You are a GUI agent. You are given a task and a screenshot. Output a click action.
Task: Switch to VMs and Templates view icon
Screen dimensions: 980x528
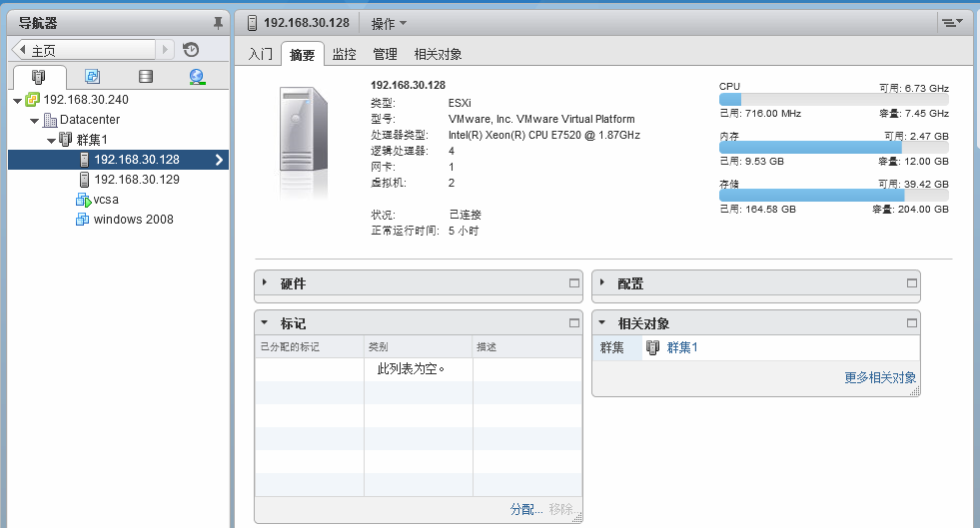tap(93, 77)
